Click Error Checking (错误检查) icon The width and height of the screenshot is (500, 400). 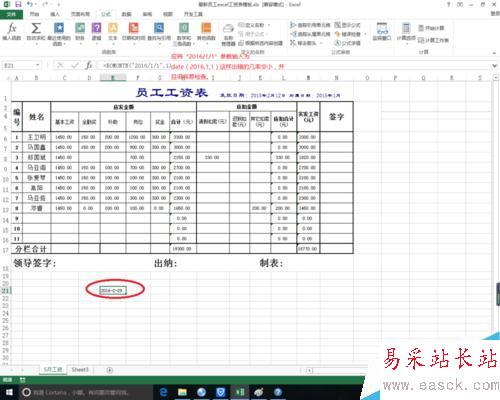(337, 34)
